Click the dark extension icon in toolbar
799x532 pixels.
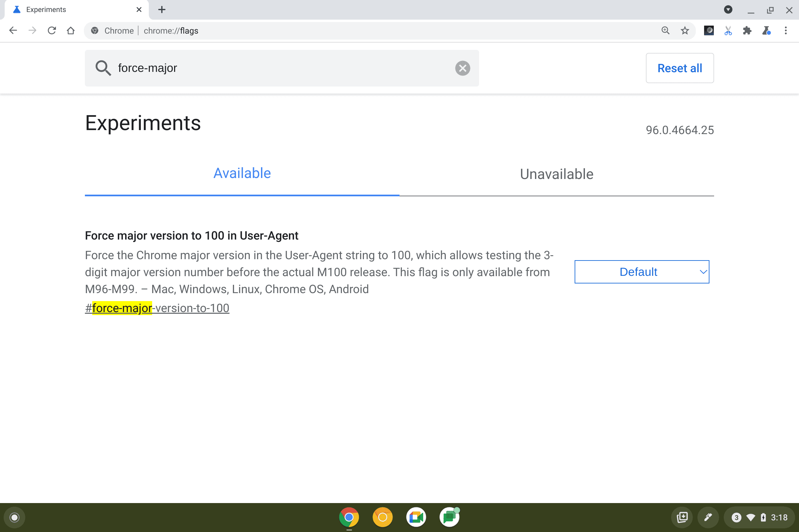tap(708, 30)
